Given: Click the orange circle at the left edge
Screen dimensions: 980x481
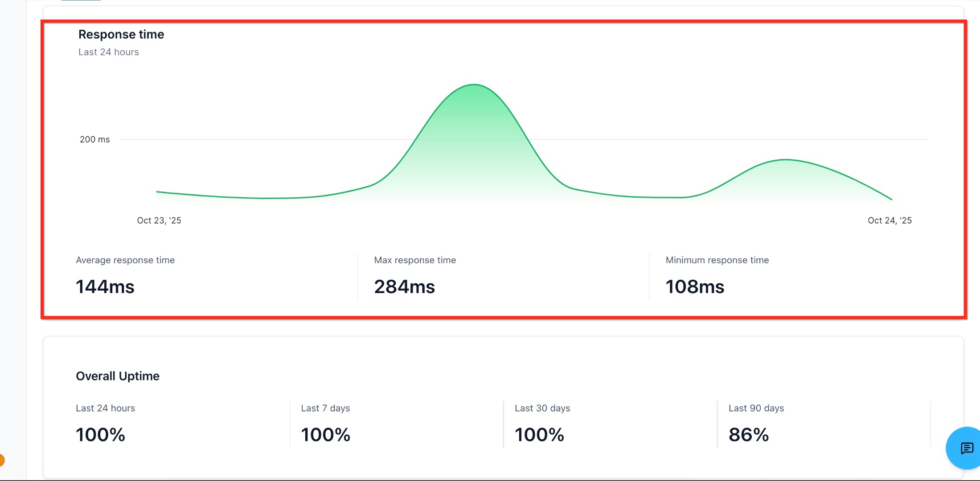Looking at the screenshot, I should (x=2, y=460).
